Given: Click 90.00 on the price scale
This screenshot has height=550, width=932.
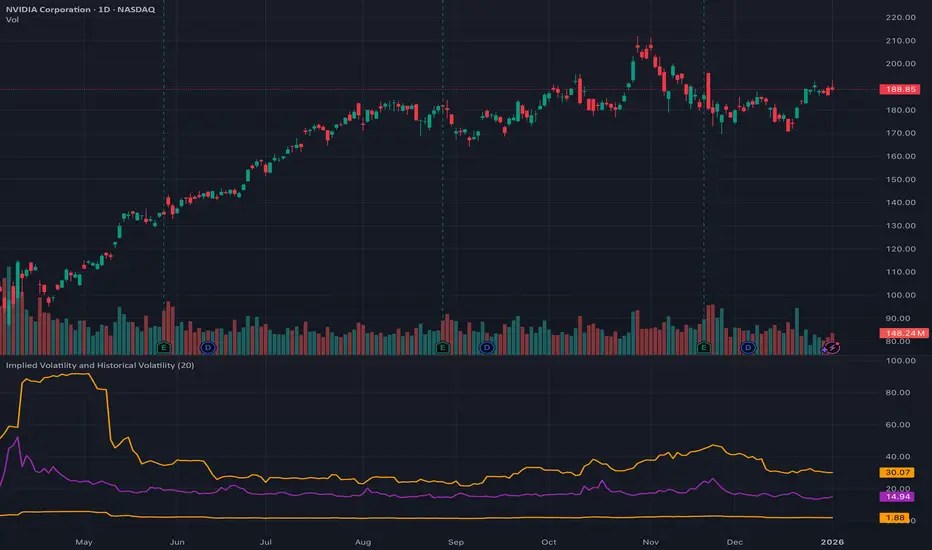Looking at the screenshot, I should click(898, 319).
